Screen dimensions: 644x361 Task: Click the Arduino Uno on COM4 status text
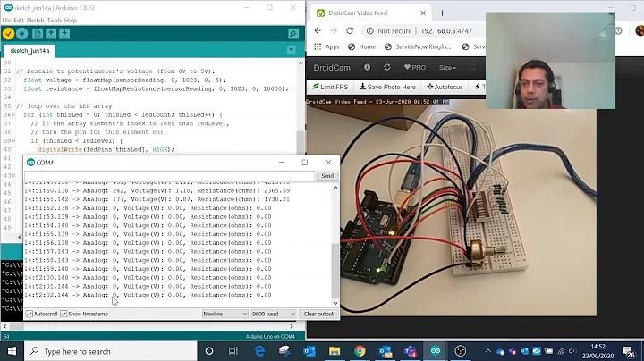270,336
